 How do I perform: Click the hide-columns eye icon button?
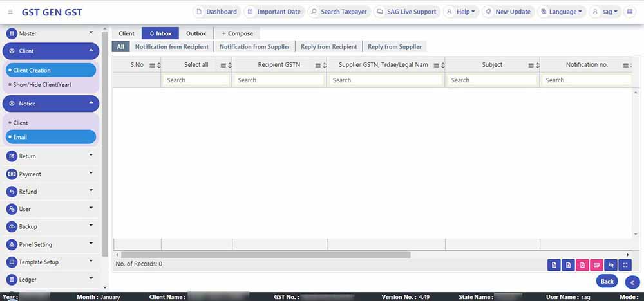click(611, 264)
